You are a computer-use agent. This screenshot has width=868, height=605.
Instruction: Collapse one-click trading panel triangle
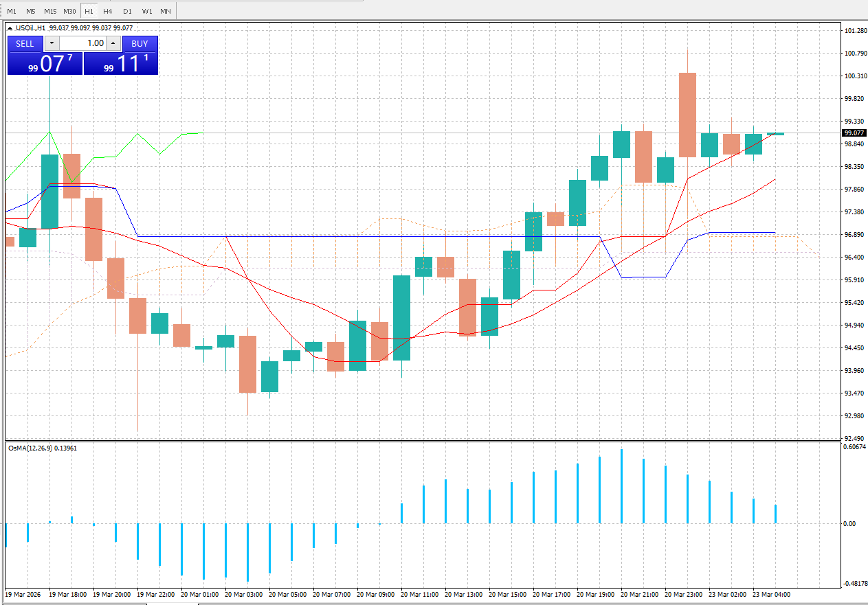point(10,28)
